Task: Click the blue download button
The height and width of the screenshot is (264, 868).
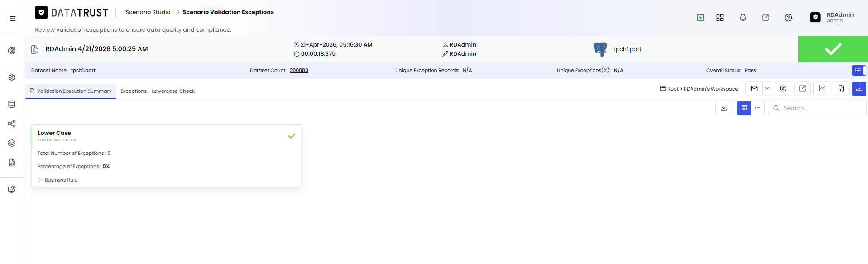Action: (x=859, y=89)
